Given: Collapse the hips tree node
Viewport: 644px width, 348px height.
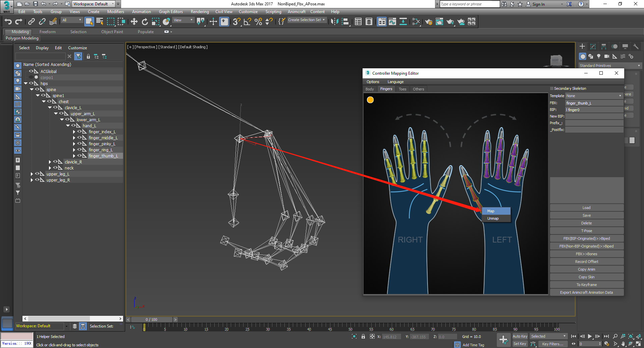Looking at the screenshot, I should pos(25,83).
